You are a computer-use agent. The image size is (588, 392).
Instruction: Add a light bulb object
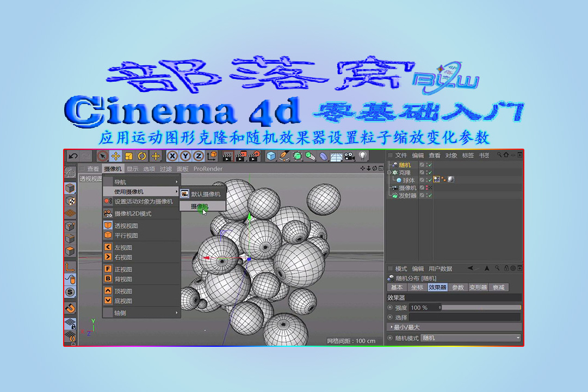point(362,156)
